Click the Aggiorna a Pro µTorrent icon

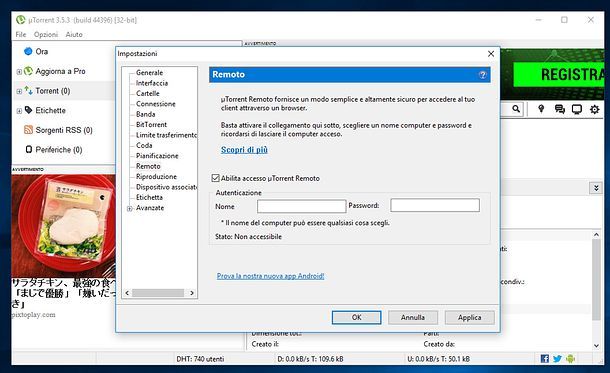(28, 71)
